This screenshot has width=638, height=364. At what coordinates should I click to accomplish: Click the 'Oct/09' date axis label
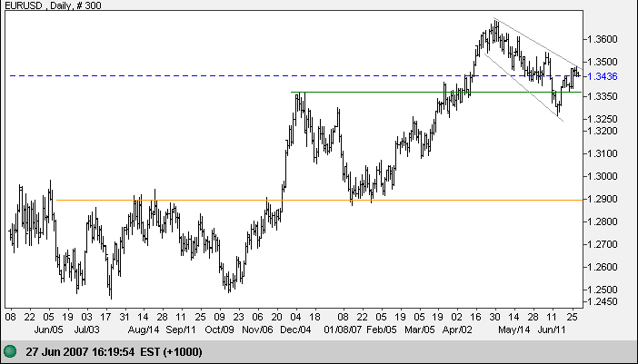(x=219, y=330)
